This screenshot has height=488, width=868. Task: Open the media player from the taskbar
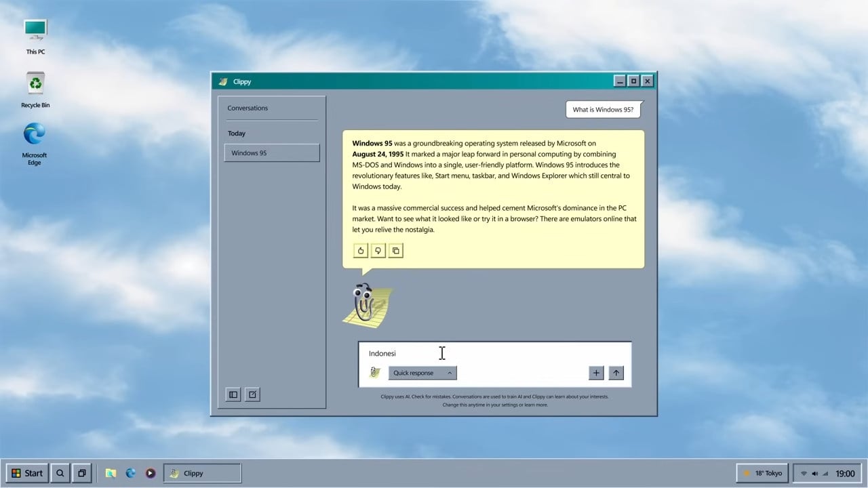[x=150, y=473]
